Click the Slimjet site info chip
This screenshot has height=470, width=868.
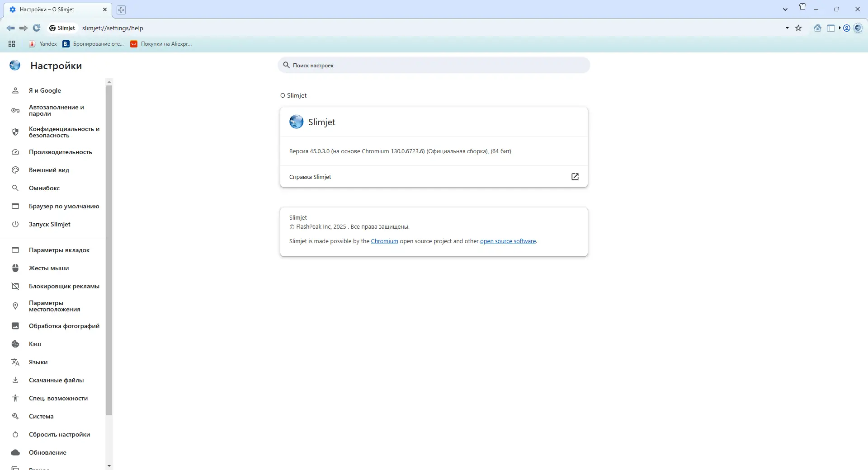click(62, 28)
